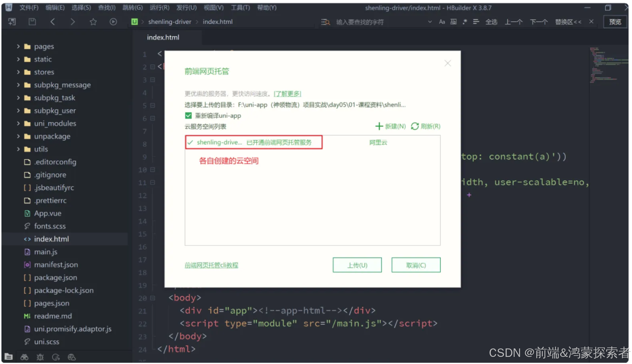Click 全选 in the search bar
Image resolution: width=632 pixels, height=364 pixels.
click(491, 22)
